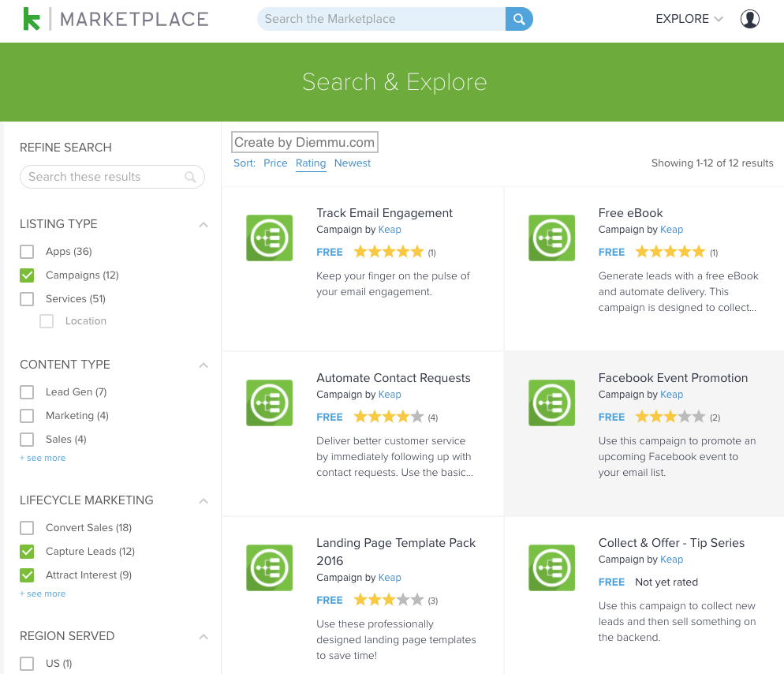
Task: Focus the Search these results field
Action: 112,177
